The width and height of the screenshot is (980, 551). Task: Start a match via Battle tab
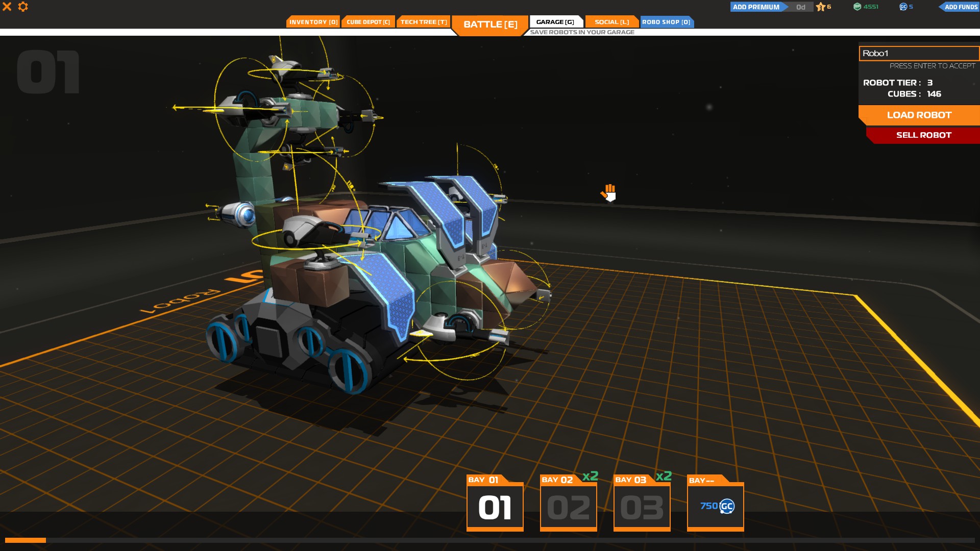click(x=490, y=24)
